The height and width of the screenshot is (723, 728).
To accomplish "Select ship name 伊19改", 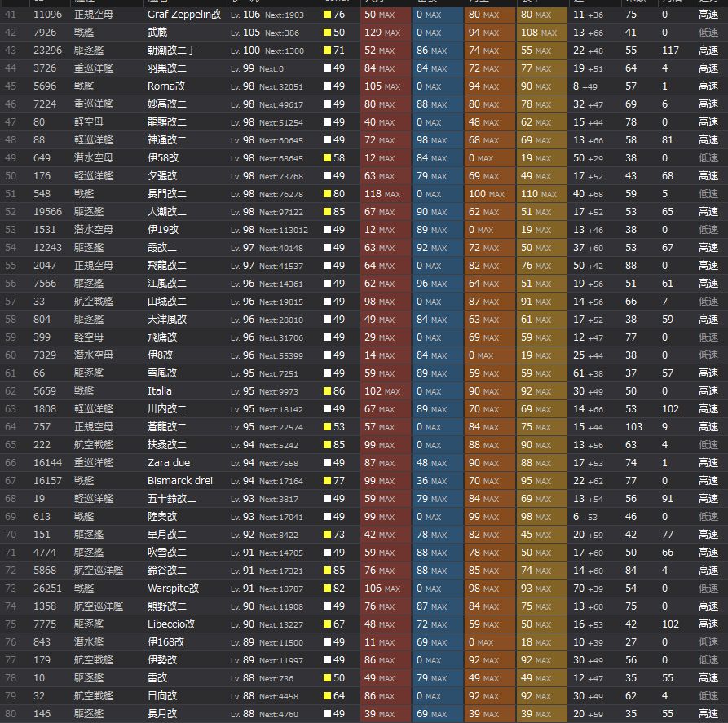I will pyautogui.click(x=162, y=230).
